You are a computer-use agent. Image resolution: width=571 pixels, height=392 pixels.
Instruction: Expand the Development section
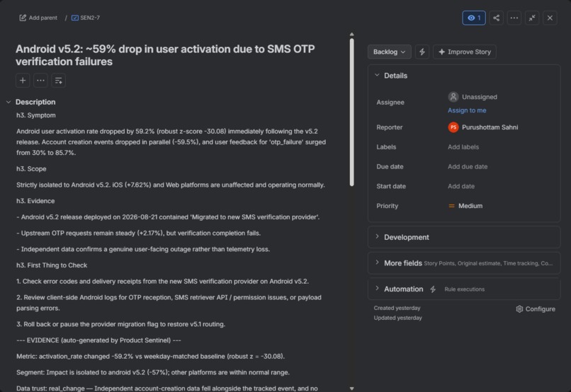pos(464,237)
